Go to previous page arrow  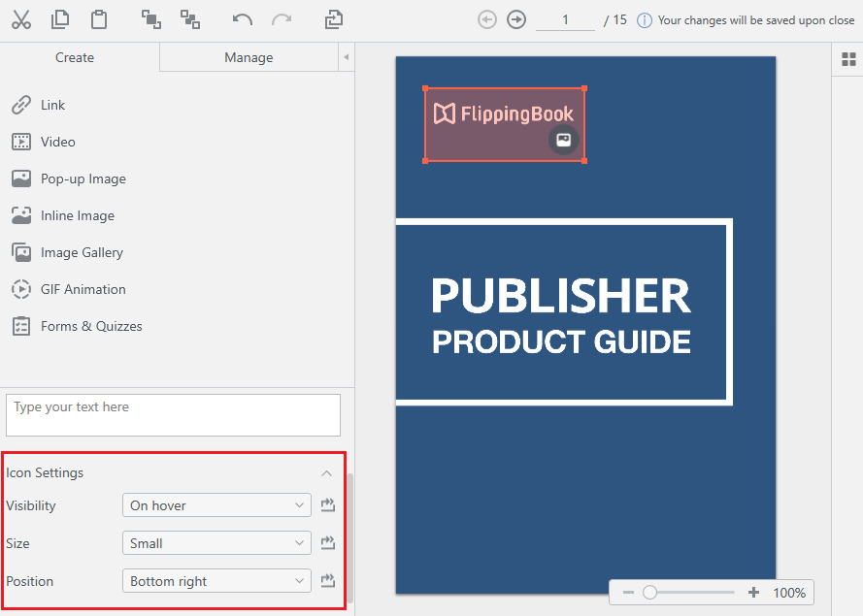pyautogui.click(x=487, y=20)
